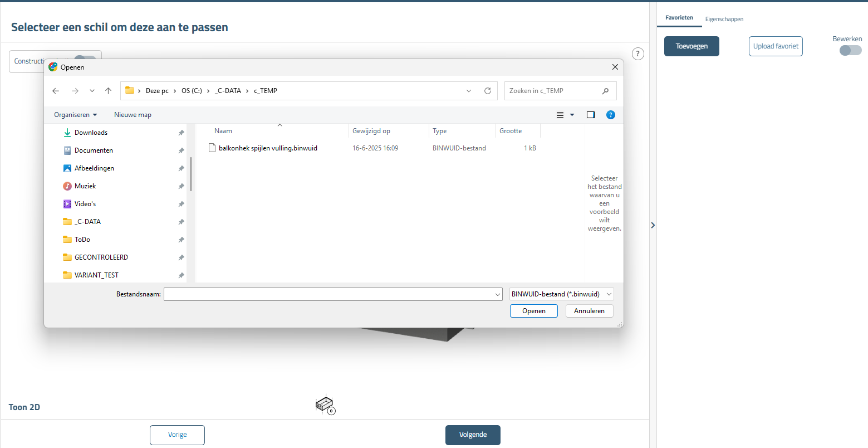The height and width of the screenshot is (448, 868).
Task: Select the Favorieten tab
Action: coord(679,18)
